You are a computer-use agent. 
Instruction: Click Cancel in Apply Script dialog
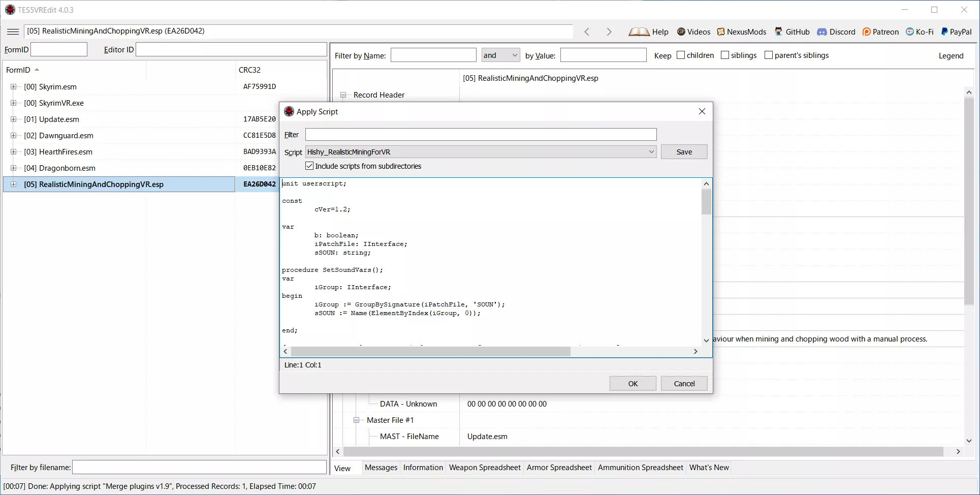click(x=684, y=384)
